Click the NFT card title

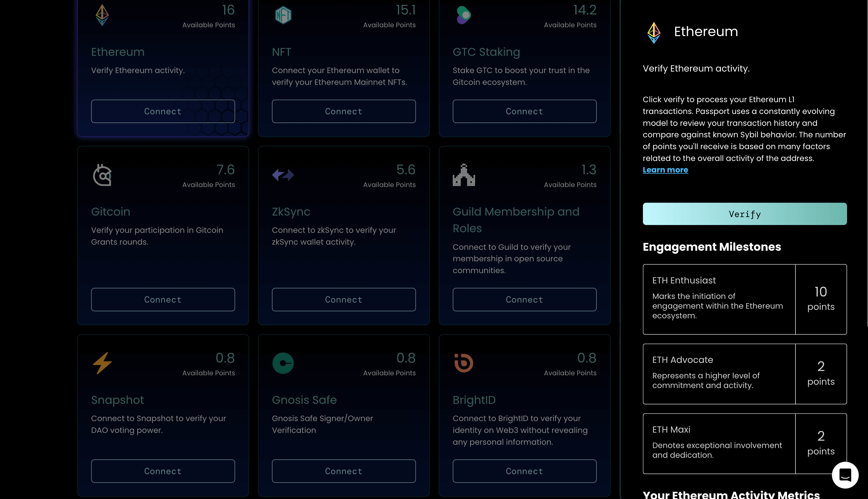[x=281, y=52]
